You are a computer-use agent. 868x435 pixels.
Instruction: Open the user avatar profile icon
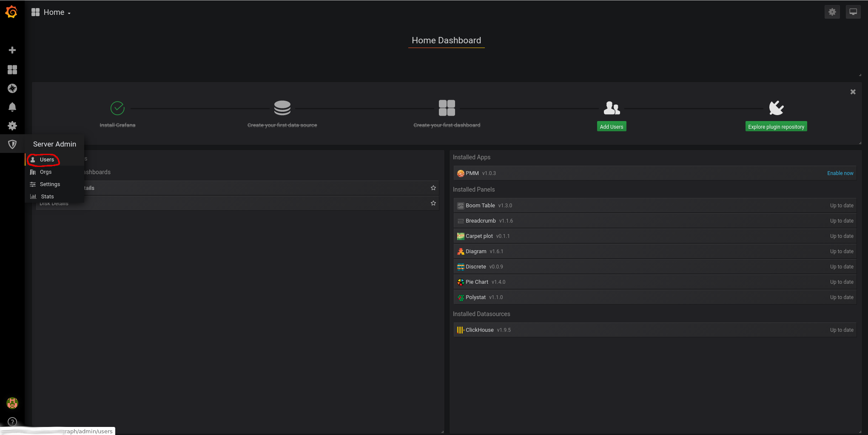pos(12,403)
